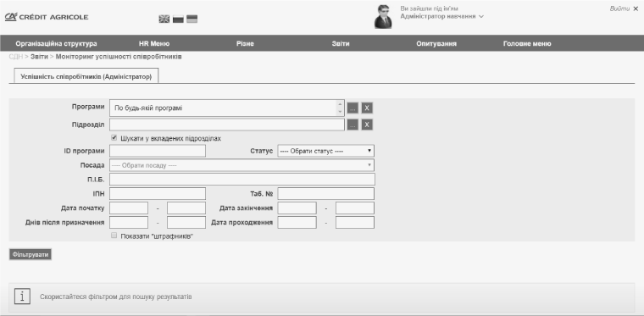Viewport: 644px width, 316px height.
Task: Open program picker with the ... button
Action: click(x=353, y=108)
